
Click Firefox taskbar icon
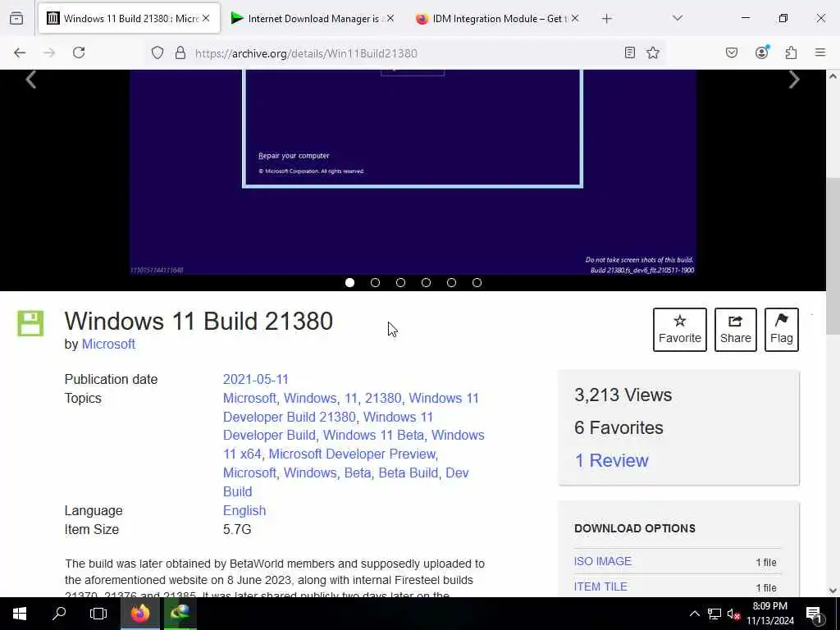coord(139,614)
